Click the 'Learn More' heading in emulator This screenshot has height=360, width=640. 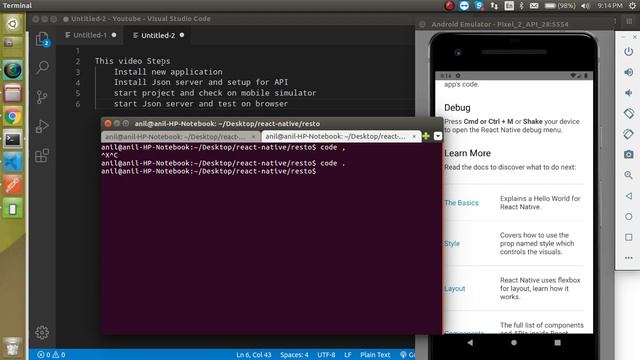point(467,153)
